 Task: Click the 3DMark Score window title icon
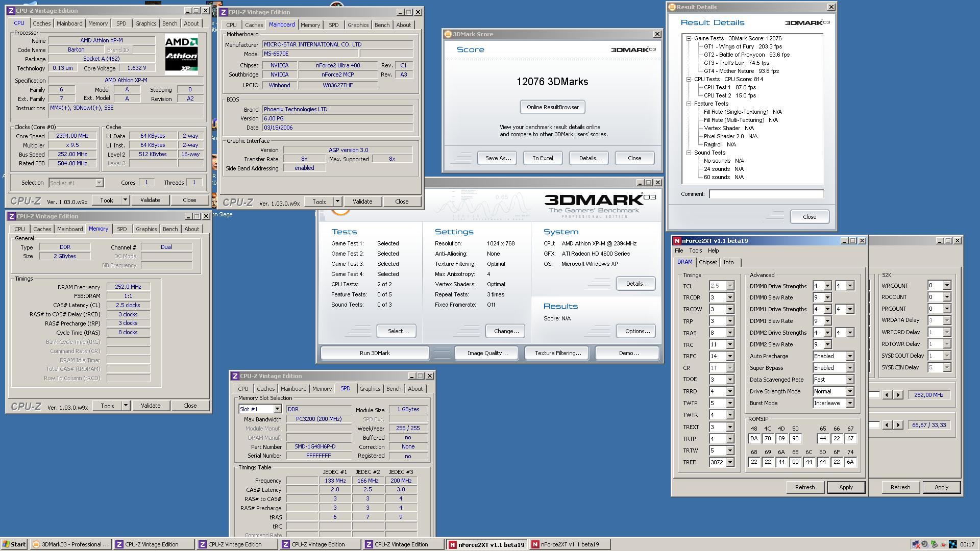click(x=448, y=34)
